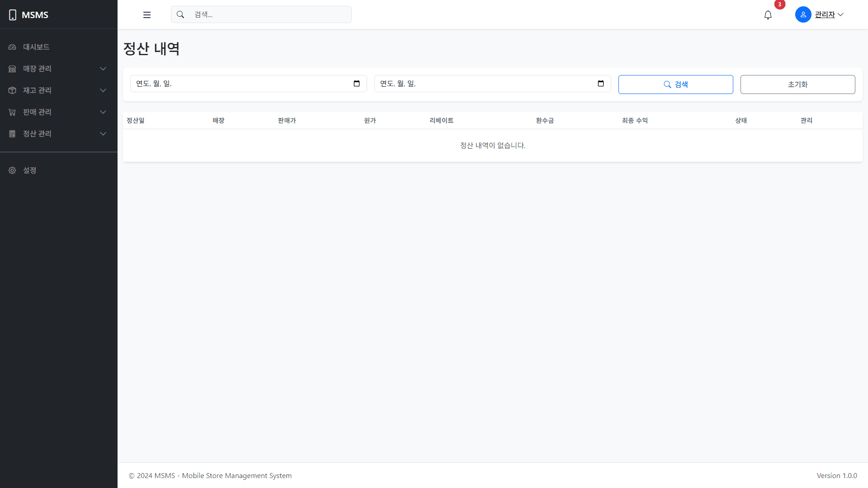This screenshot has width=868, height=488.
Task: Open calendar picker on start date field
Action: click(x=357, y=84)
